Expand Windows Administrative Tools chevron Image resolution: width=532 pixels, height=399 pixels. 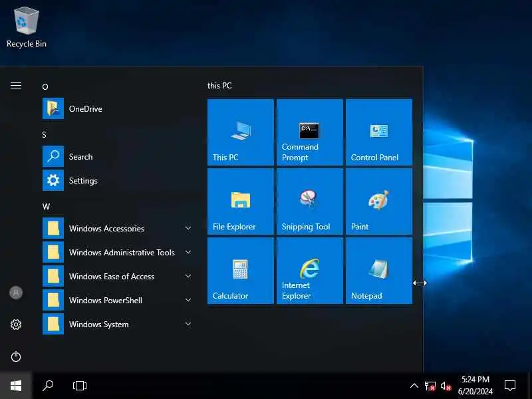[188, 252]
